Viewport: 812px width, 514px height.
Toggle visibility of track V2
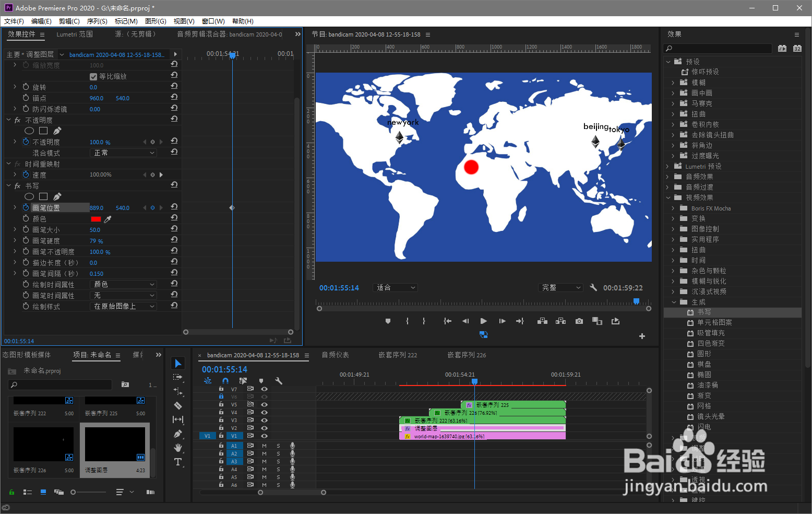264,428
